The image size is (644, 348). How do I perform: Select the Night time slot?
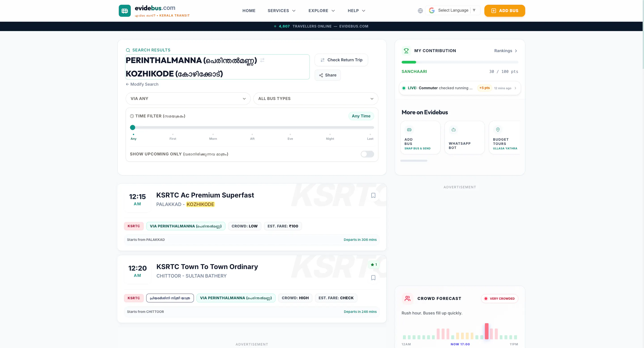(330, 137)
